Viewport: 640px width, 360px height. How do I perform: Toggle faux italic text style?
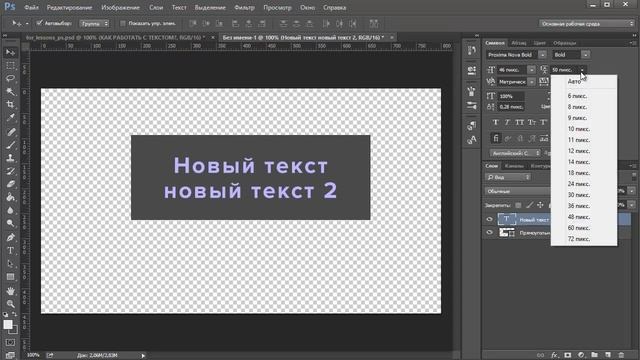coord(507,122)
